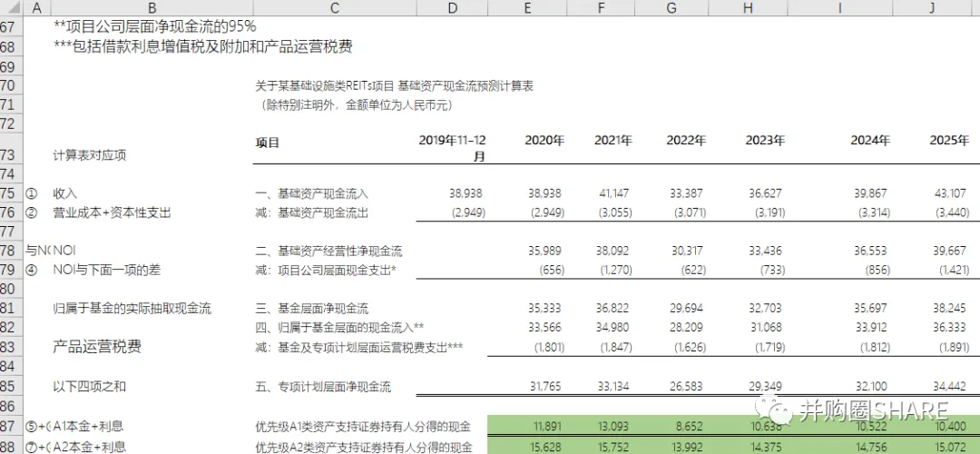The image size is (980, 454).
Task: Select column G header
Action: [671, 8]
